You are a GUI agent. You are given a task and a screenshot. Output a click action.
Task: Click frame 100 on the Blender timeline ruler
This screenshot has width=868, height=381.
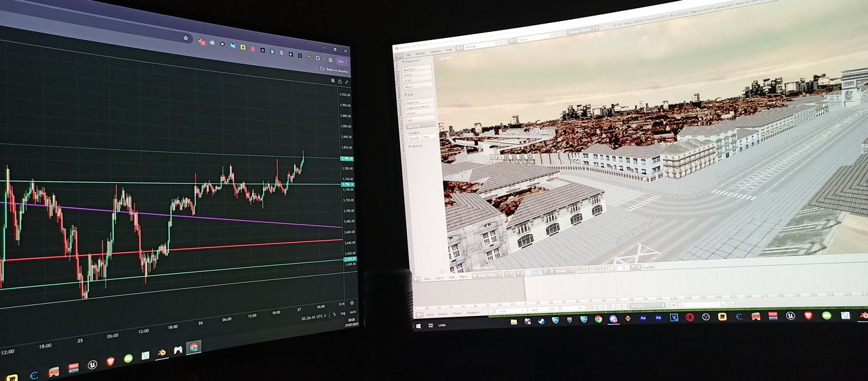659,298
